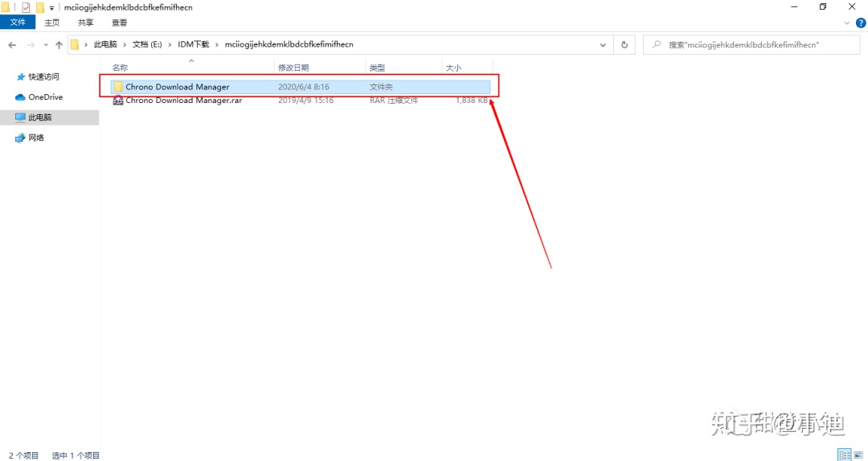Sort by the 类型 column header
The height and width of the screenshot is (461, 868).
coord(377,68)
